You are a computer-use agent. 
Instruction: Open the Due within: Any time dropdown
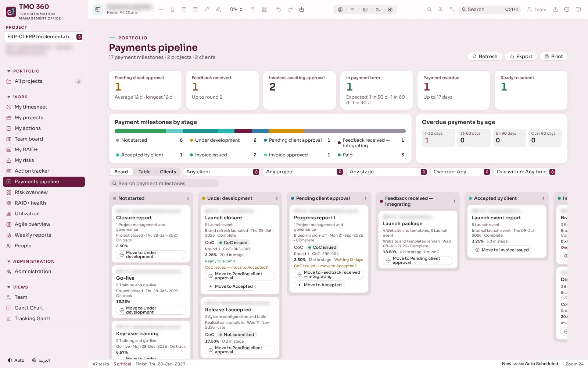click(x=525, y=172)
